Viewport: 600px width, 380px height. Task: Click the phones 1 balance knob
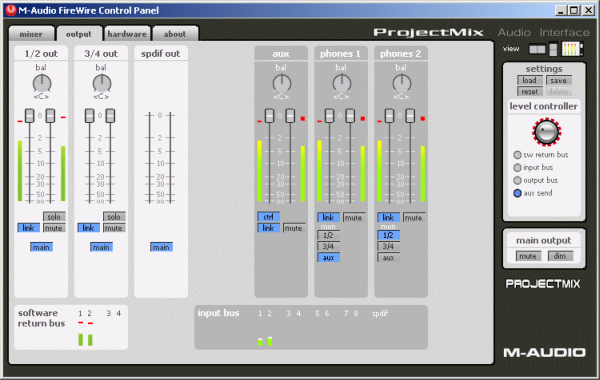coord(341,83)
